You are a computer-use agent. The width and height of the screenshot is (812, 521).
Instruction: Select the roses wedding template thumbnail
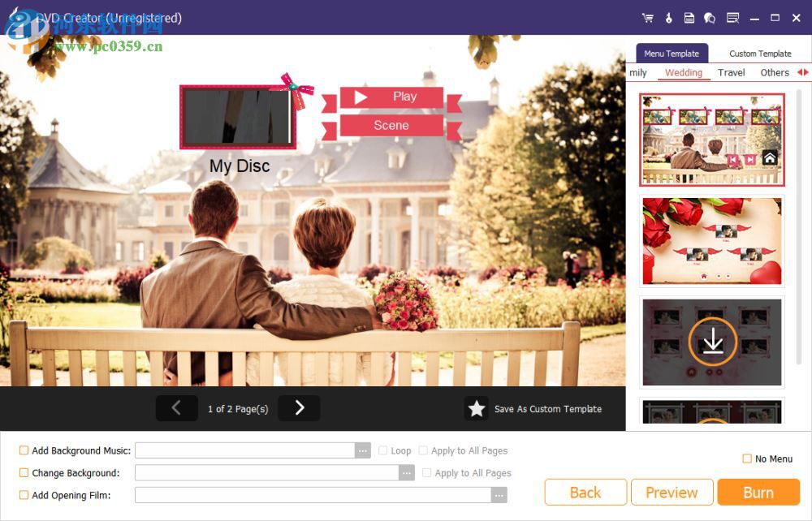tap(711, 241)
